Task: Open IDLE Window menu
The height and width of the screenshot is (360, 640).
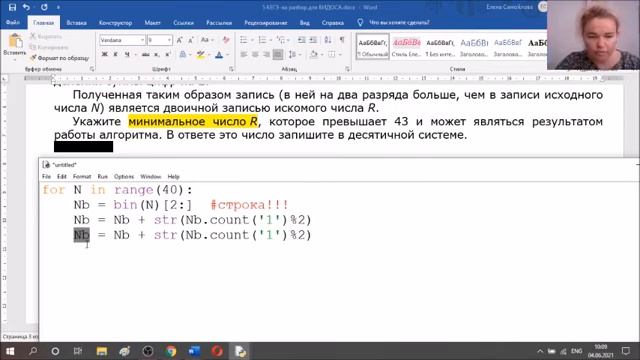Action: point(151,176)
